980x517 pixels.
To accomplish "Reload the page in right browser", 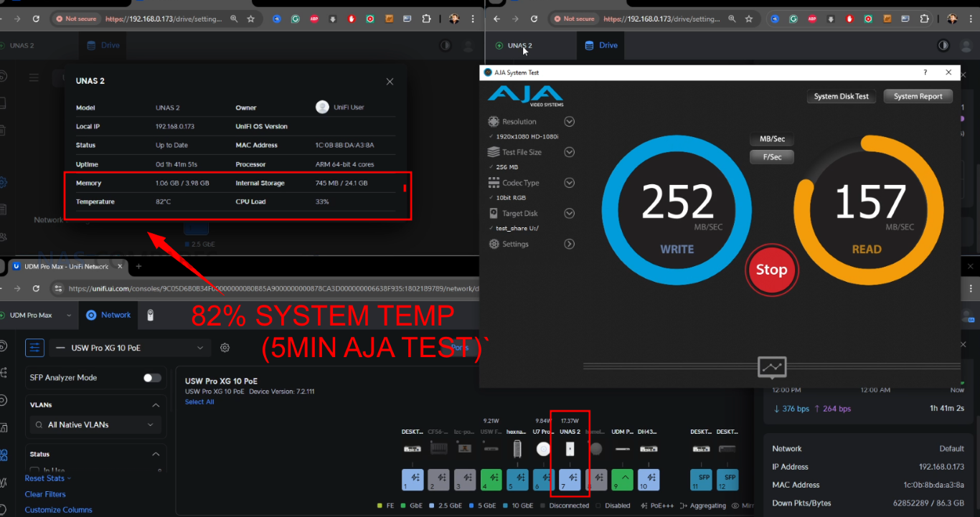I will tap(534, 19).
